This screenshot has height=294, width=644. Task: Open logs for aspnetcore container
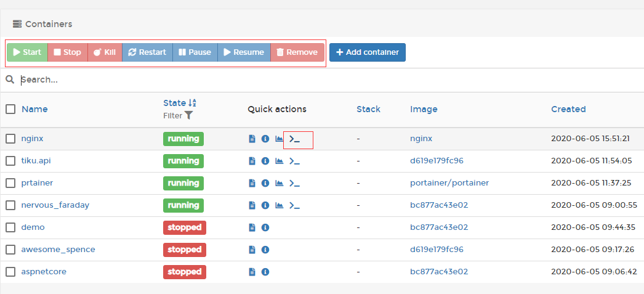click(x=252, y=272)
